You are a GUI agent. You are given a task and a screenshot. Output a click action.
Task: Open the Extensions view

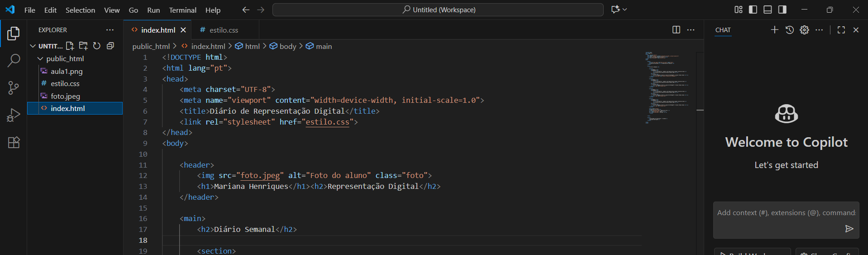click(x=14, y=143)
